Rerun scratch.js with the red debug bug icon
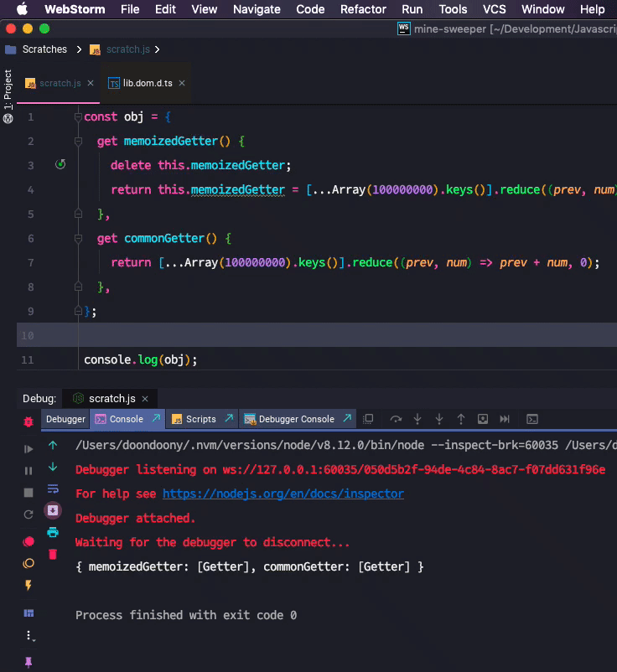The width and height of the screenshot is (617, 672). click(x=29, y=421)
